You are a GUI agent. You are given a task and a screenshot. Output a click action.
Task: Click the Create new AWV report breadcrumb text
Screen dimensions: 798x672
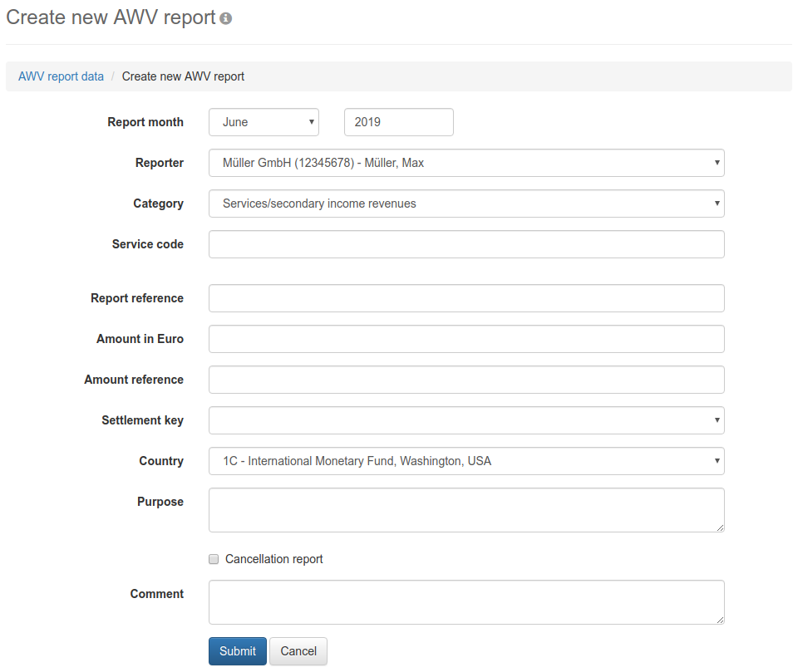click(x=183, y=76)
